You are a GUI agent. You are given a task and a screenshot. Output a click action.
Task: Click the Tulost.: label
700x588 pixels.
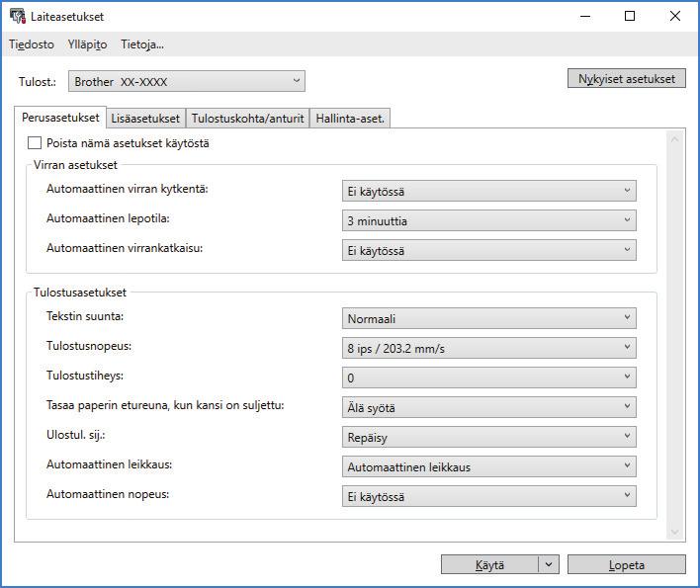[37, 82]
